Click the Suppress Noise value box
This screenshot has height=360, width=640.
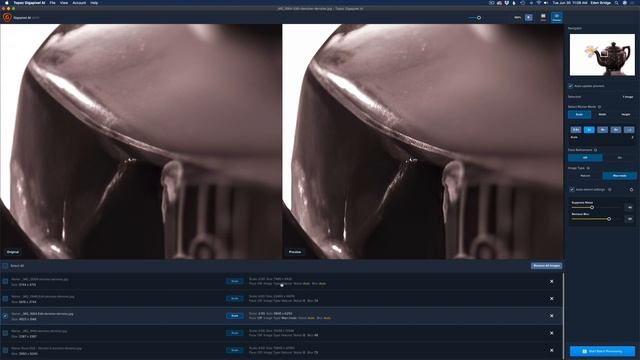pos(629,208)
